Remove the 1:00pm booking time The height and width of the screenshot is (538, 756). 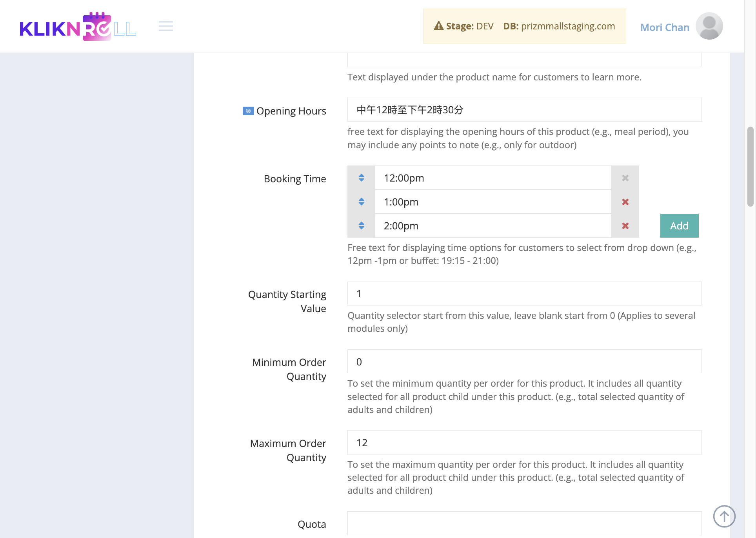pyautogui.click(x=625, y=202)
